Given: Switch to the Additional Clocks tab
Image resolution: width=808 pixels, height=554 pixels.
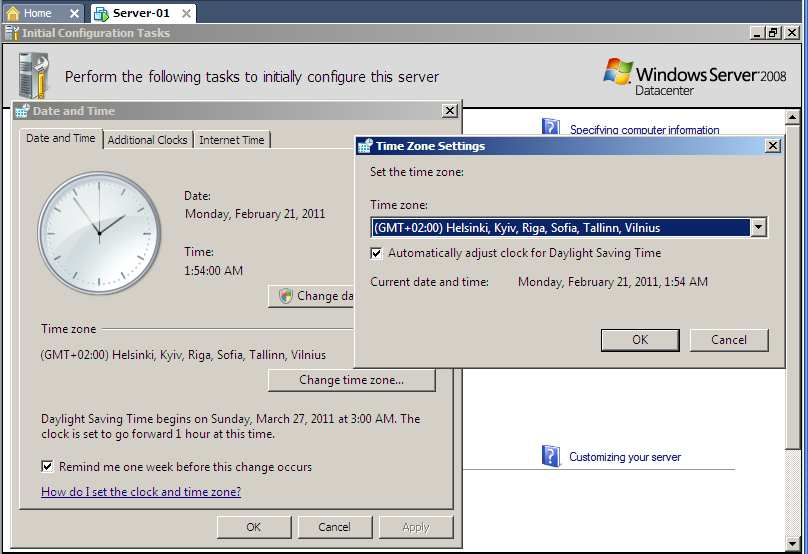Looking at the screenshot, I should [147, 140].
